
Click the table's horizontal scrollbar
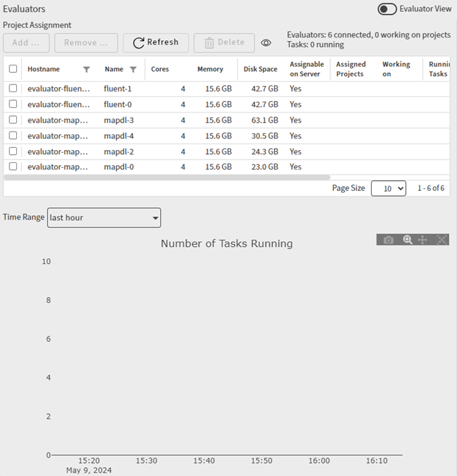tap(167, 177)
